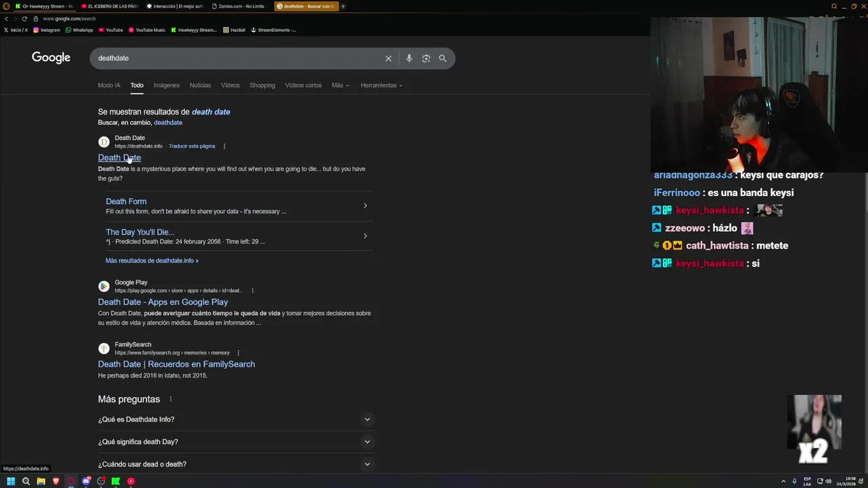Switch to the EL ICEBERG DE LAS PÁGINAS tab
This screenshot has height=488, width=868.
(x=110, y=6)
